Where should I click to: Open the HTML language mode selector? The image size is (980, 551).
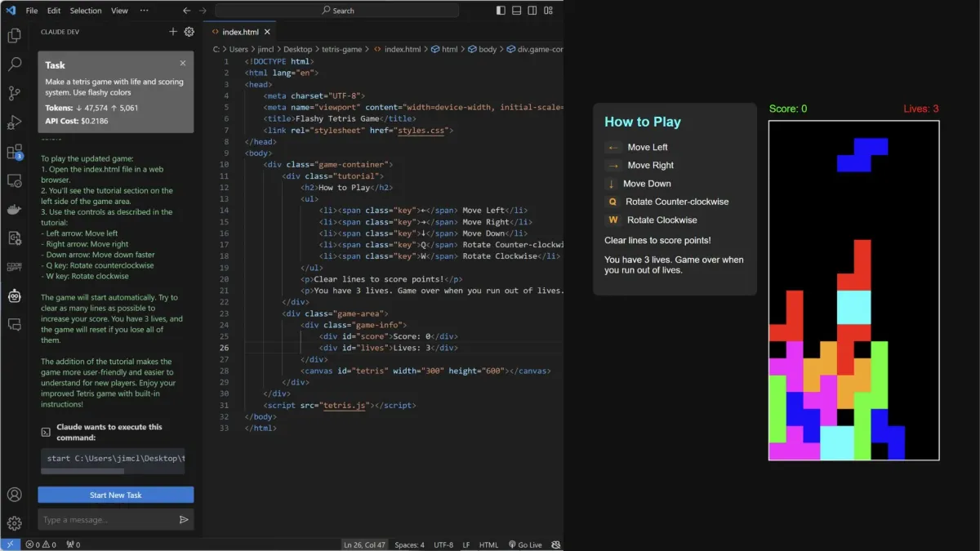488,544
